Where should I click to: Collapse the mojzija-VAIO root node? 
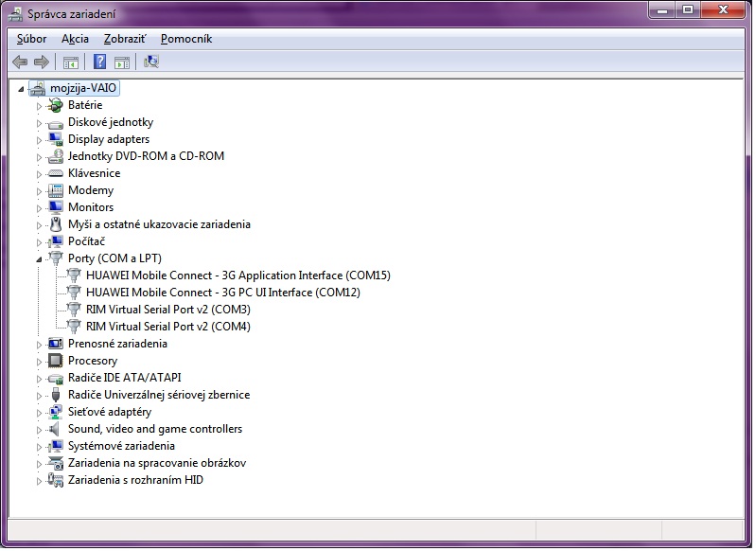(x=22, y=88)
